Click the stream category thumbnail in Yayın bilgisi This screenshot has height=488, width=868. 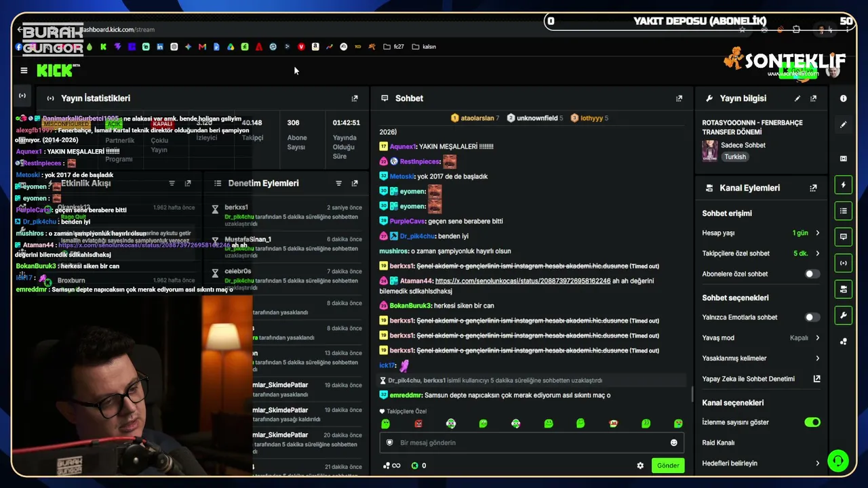pos(710,150)
